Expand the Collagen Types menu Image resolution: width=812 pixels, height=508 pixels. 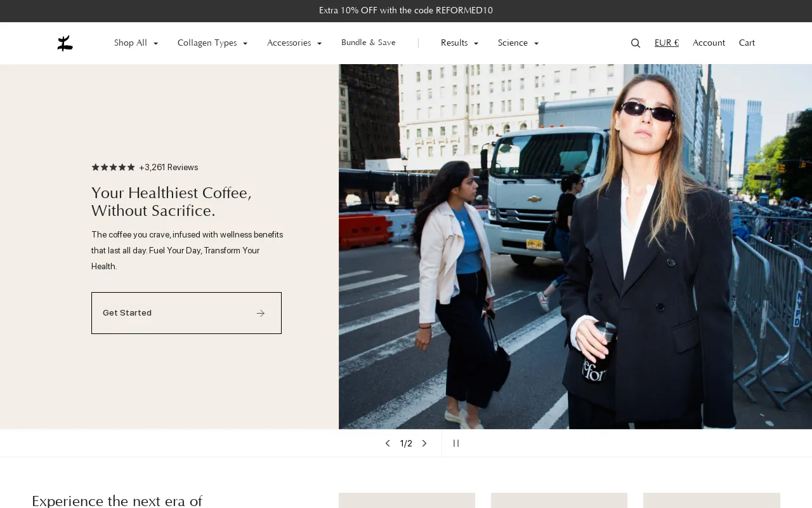[x=212, y=43]
